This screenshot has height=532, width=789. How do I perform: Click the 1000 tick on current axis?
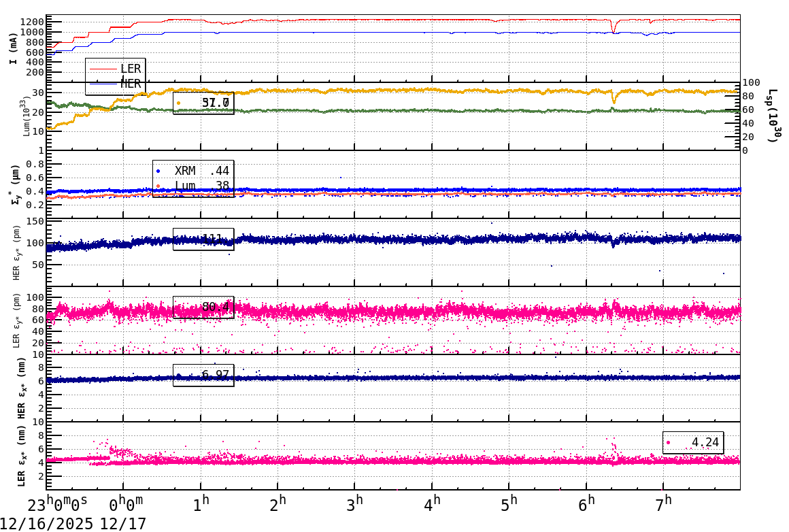[x=32, y=32]
